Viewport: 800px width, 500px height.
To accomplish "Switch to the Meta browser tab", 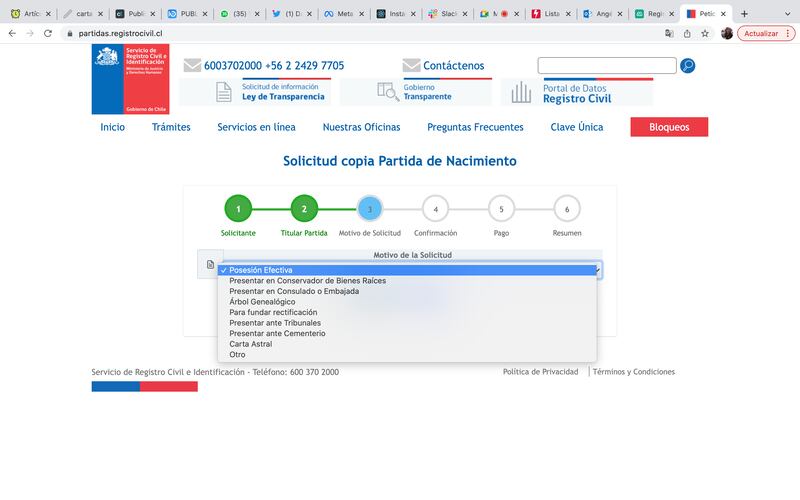I will (x=344, y=14).
